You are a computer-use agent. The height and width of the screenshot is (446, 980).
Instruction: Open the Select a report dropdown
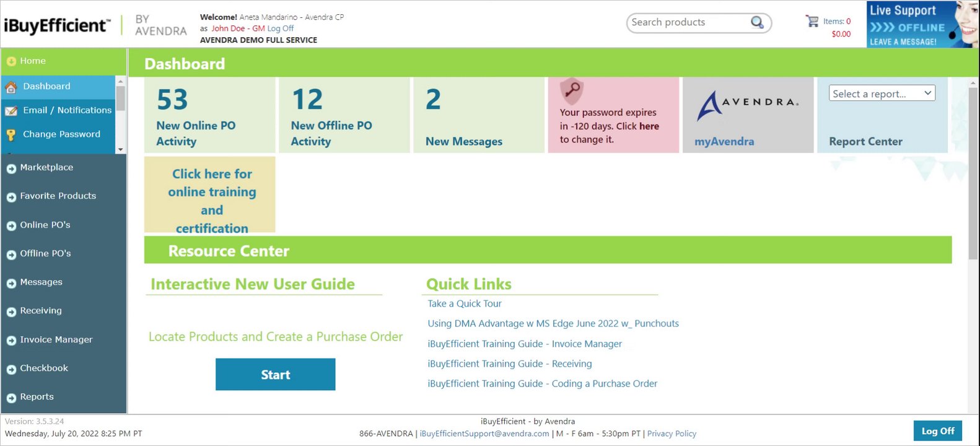(882, 94)
